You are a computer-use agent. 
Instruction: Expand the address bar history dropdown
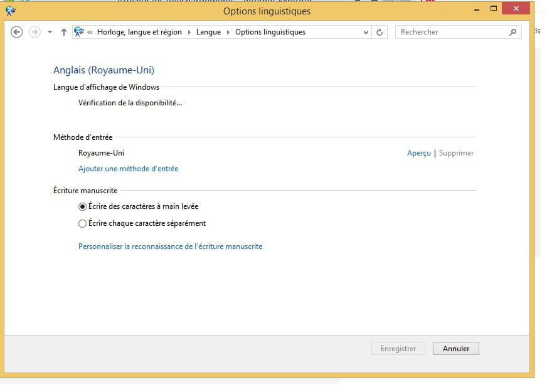click(366, 32)
